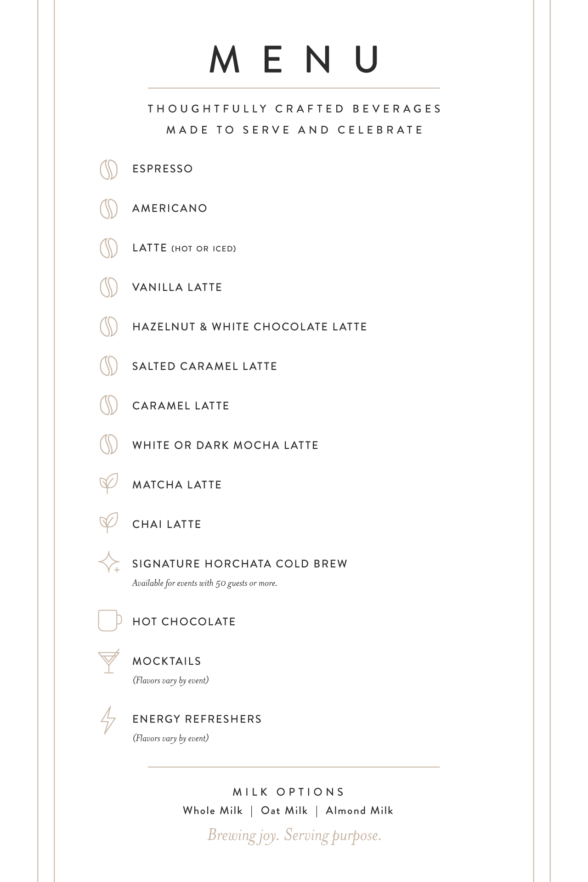Click the Caramel Latte menu entry
Image resolution: width=588 pixels, height=882 pixels.
click(x=181, y=406)
